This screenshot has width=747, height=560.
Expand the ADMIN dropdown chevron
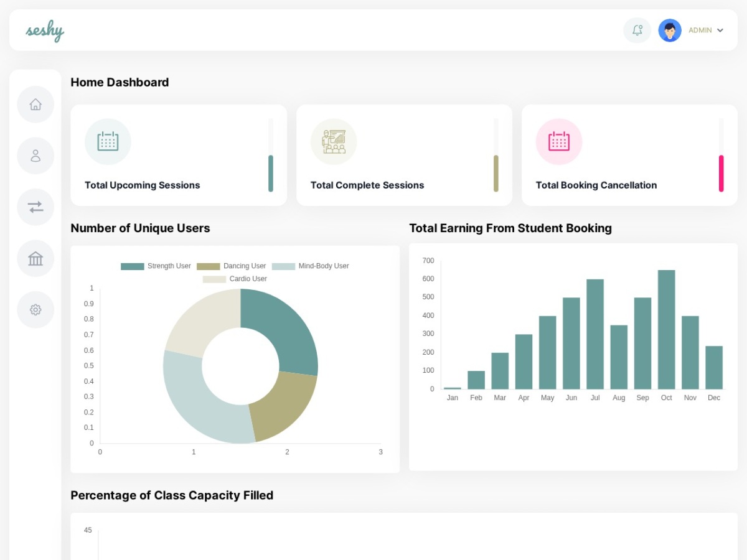(x=720, y=30)
